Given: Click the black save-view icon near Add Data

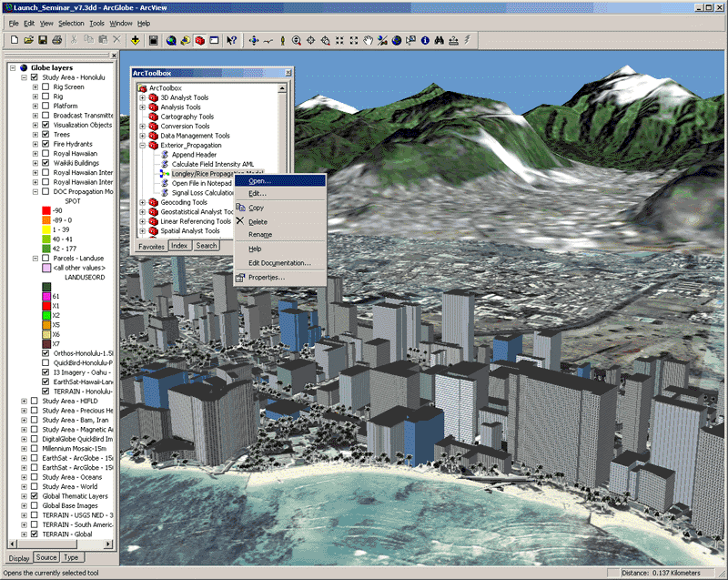Looking at the screenshot, I should pos(153,40).
